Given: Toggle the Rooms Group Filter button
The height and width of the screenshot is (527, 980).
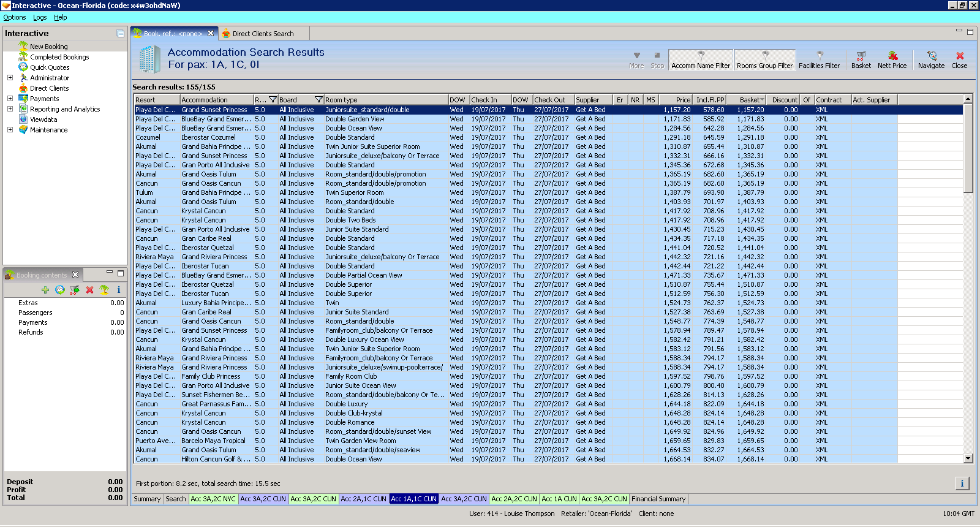Looking at the screenshot, I should [764, 60].
